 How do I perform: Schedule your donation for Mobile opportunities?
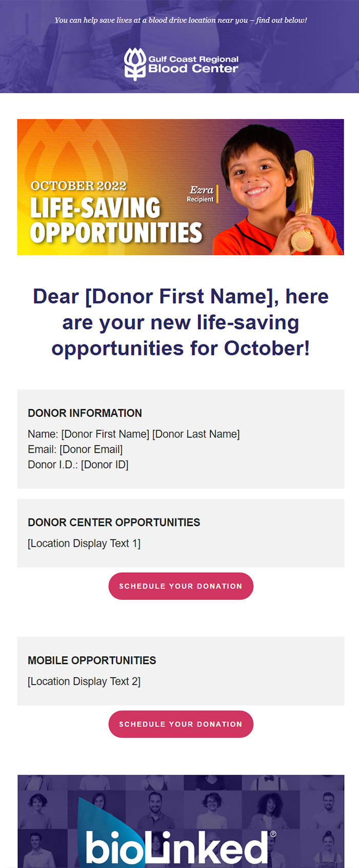coord(181,724)
